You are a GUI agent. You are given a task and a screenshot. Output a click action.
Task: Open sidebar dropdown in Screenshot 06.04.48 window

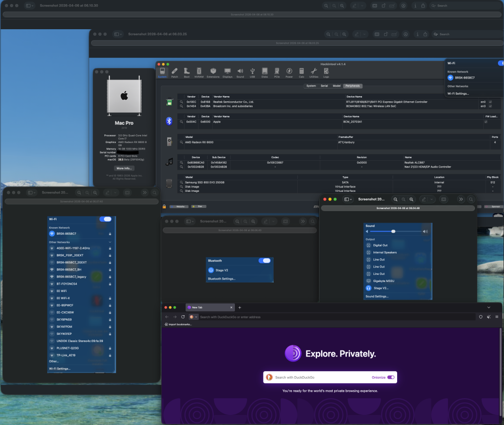348,199
